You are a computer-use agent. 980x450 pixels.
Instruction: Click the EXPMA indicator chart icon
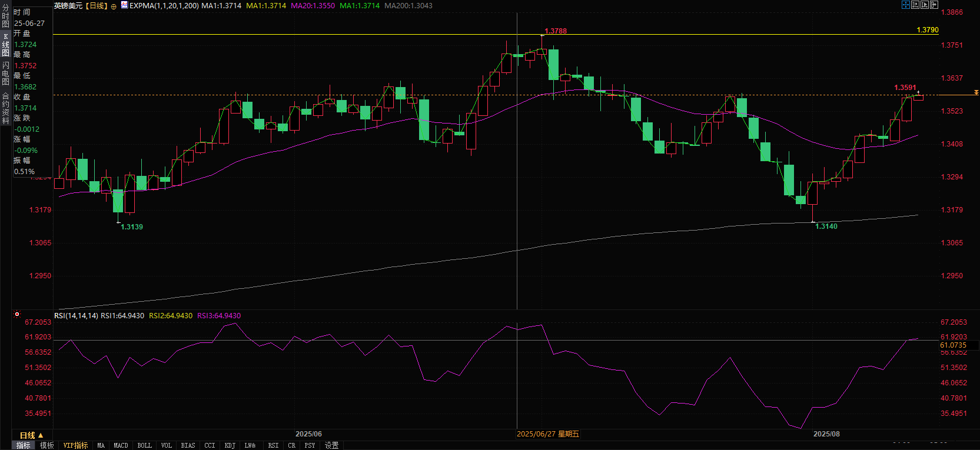coord(124,5)
